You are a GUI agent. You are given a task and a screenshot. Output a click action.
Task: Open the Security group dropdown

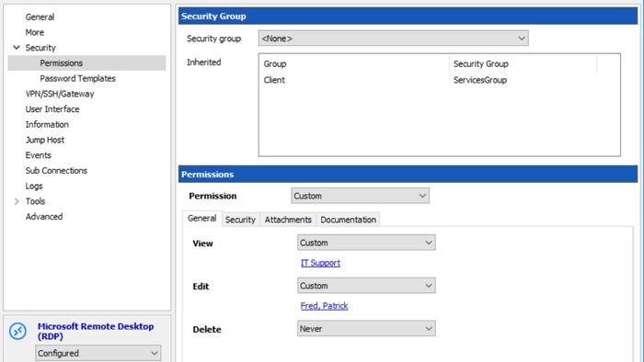click(x=393, y=39)
